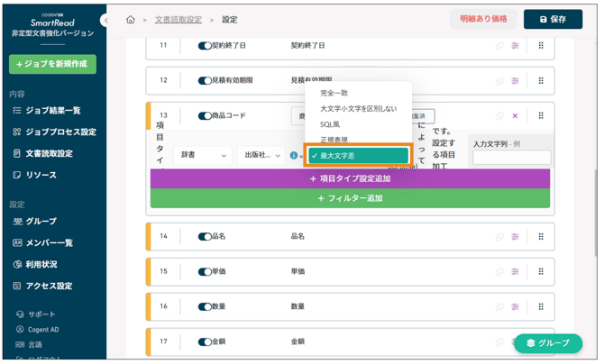Click the 入力文字列 input field
This screenshot has width=604, height=364.
click(x=511, y=158)
